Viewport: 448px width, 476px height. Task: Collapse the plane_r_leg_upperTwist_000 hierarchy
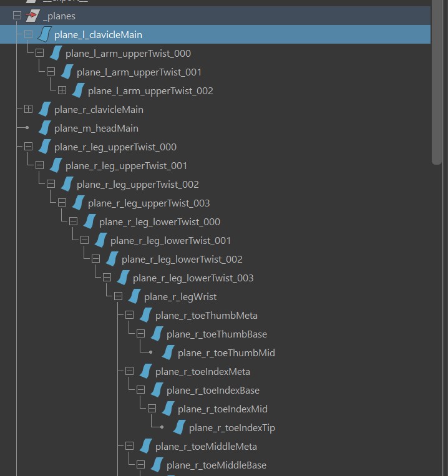tap(28, 147)
